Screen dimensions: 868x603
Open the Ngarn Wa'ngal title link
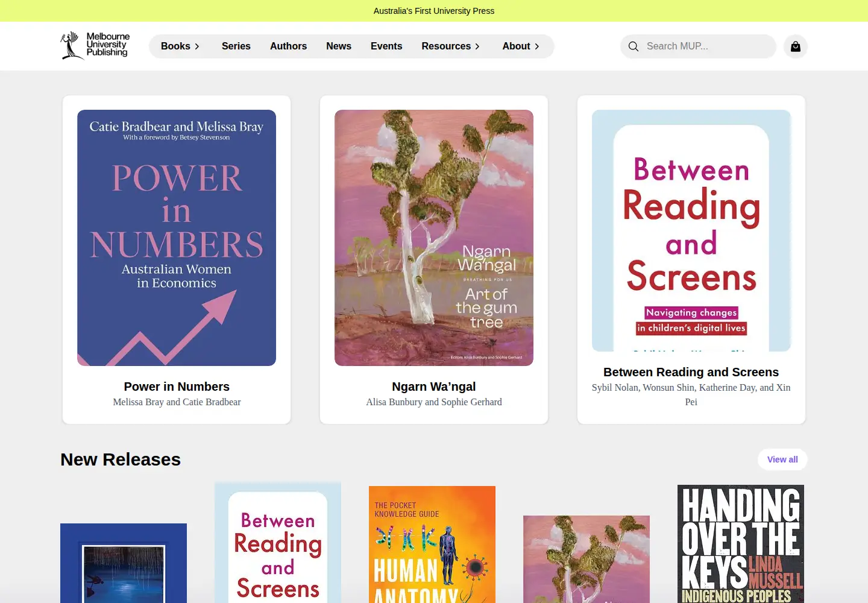[x=434, y=387]
